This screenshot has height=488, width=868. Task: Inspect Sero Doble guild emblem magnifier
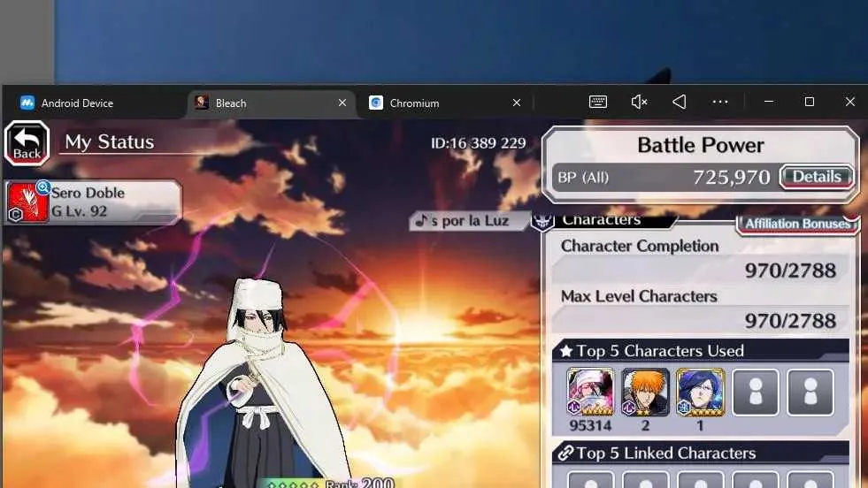pyautogui.click(x=43, y=187)
